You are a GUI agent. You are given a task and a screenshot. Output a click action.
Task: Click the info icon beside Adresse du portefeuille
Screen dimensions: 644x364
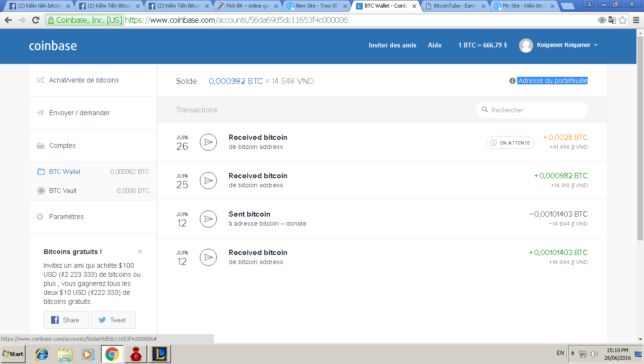(x=512, y=81)
